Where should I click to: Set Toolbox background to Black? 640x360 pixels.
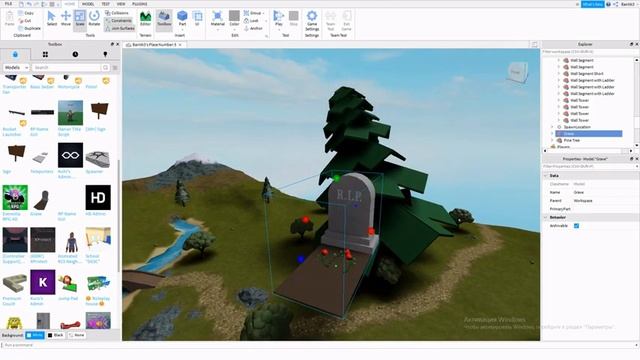pos(56,335)
